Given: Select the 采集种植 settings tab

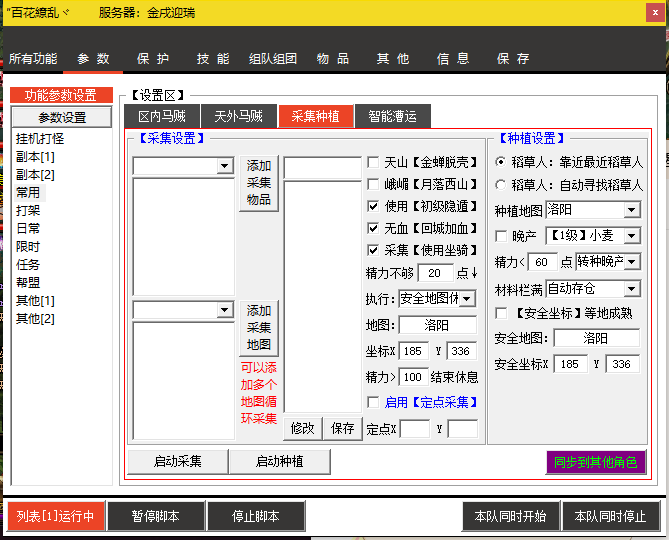Looking at the screenshot, I should coord(316,116).
